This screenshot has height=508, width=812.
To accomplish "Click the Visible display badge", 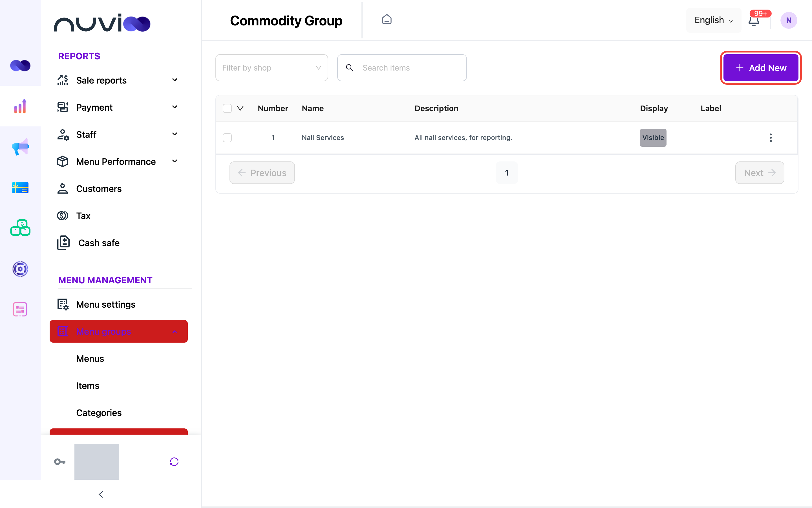I will 653,138.
